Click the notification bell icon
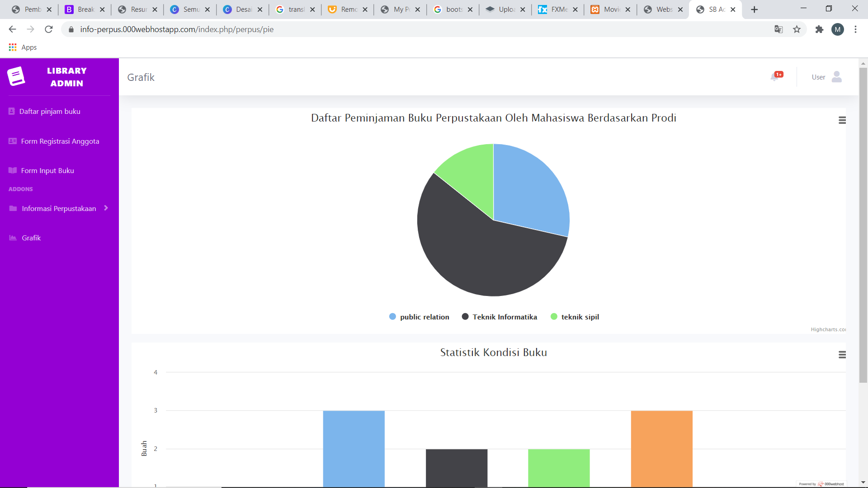The image size is (868, 488). [775, 77]
